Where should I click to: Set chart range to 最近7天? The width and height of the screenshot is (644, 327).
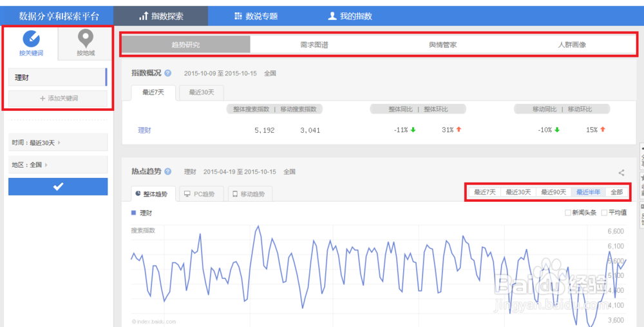click(x=485, y=192)
